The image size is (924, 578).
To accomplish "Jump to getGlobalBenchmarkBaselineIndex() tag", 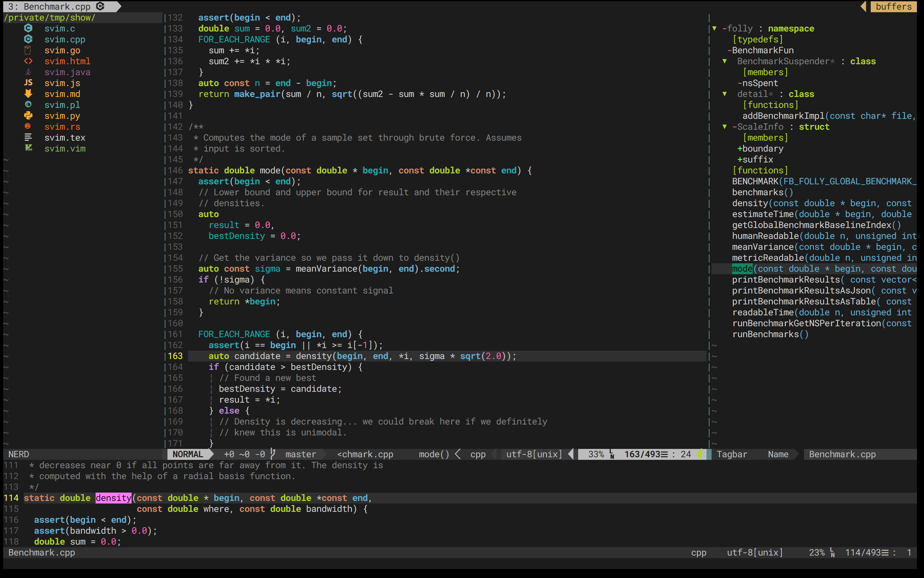I will 816,225.
